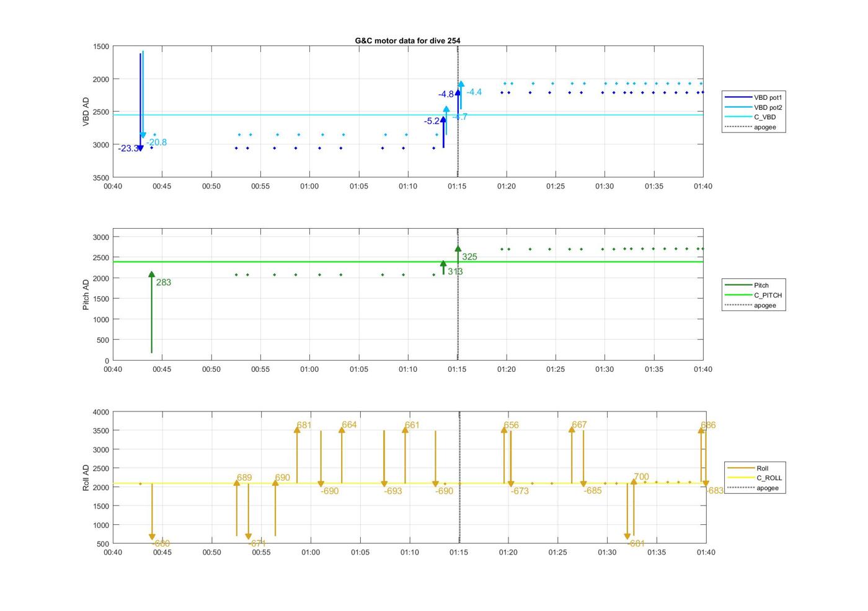The width and height of the screenshot is (868, 611).
Task: Click the "-685" roll annotation
Action: (593, 491)
